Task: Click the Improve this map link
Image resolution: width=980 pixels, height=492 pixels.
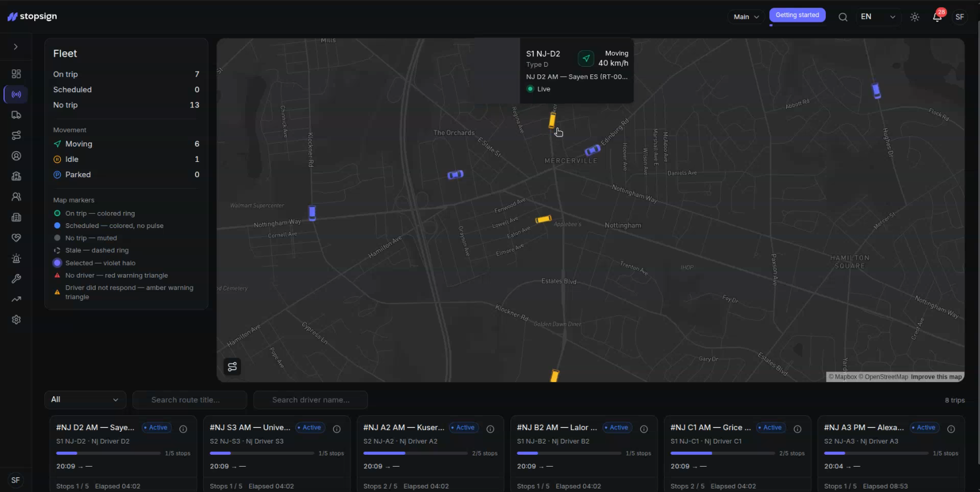Action: tap(936, 377)
